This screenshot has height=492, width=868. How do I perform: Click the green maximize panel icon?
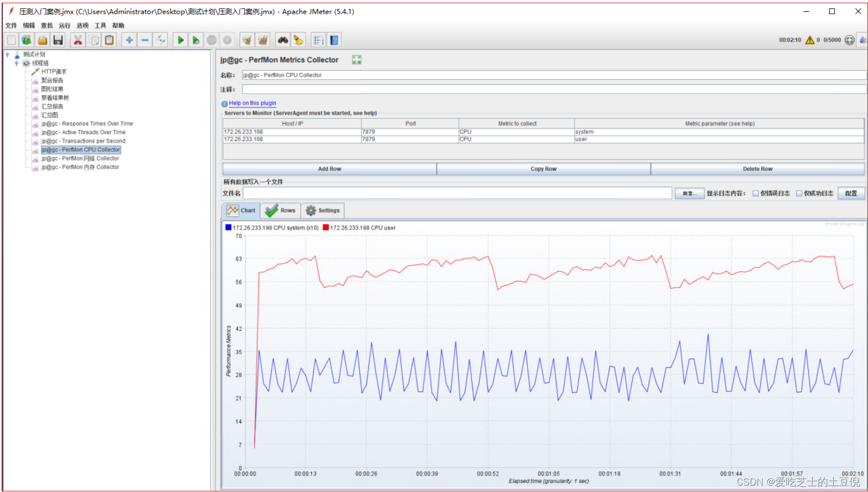357,60
